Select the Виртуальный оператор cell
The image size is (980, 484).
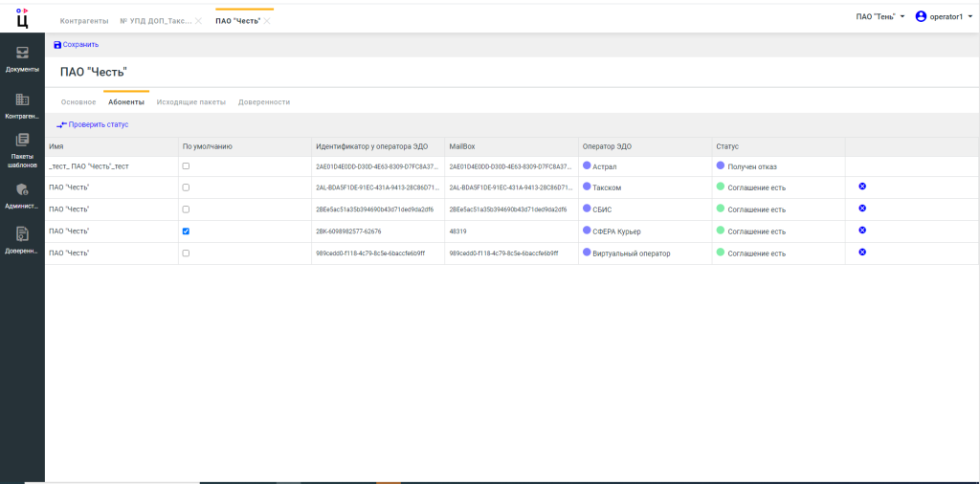[x=645, y=253]
